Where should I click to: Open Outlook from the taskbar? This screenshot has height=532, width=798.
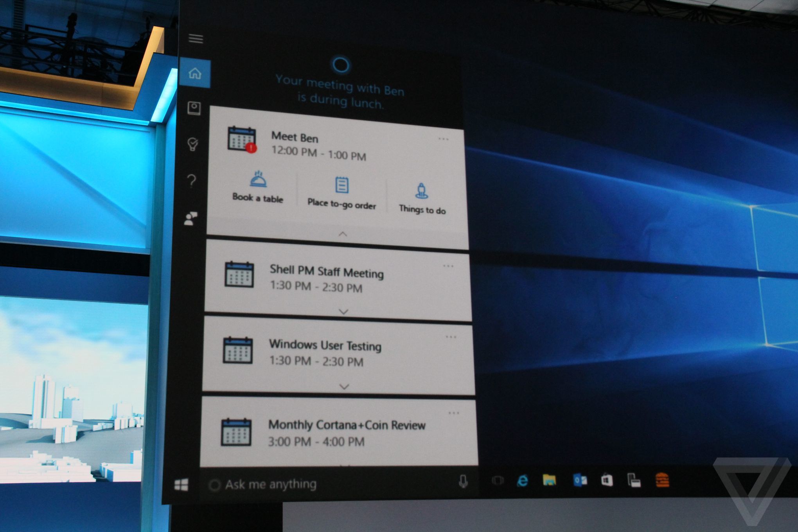(x=579, y=480)
